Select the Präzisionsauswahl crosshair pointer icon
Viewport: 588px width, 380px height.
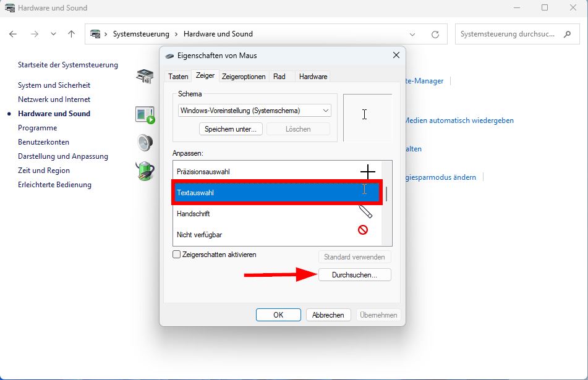click(367, 172)
